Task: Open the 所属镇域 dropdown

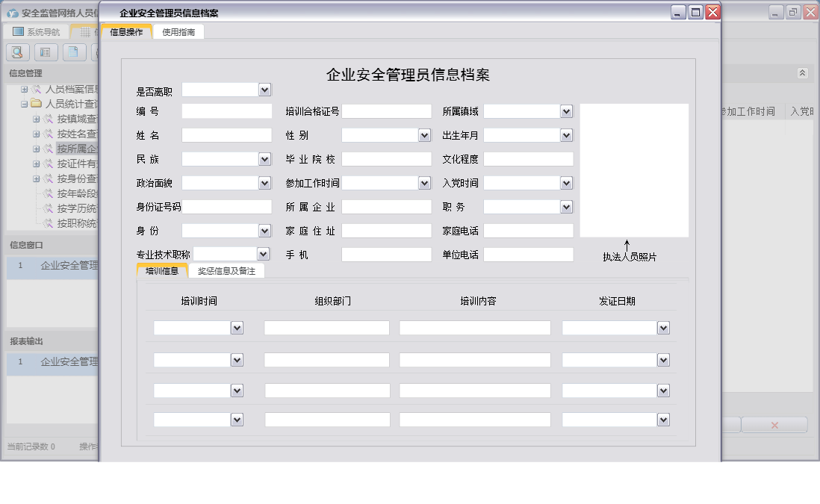Action: coord(566,111)
